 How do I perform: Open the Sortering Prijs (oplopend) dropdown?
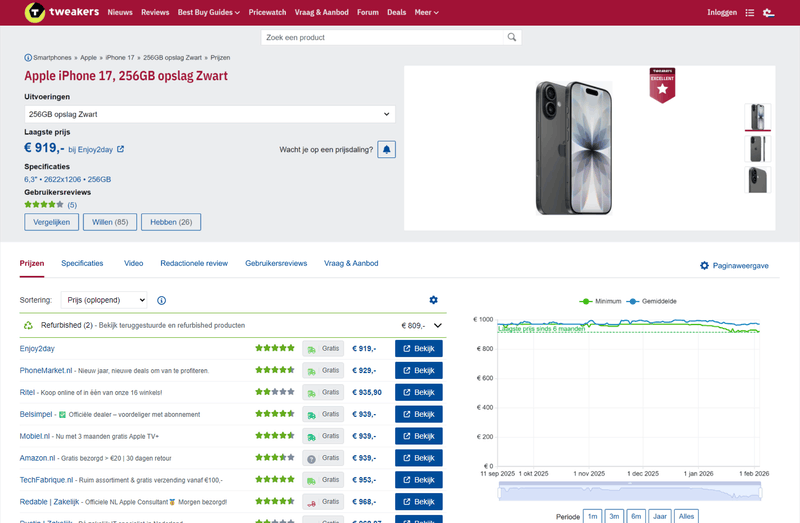click(x=104, y=300)
